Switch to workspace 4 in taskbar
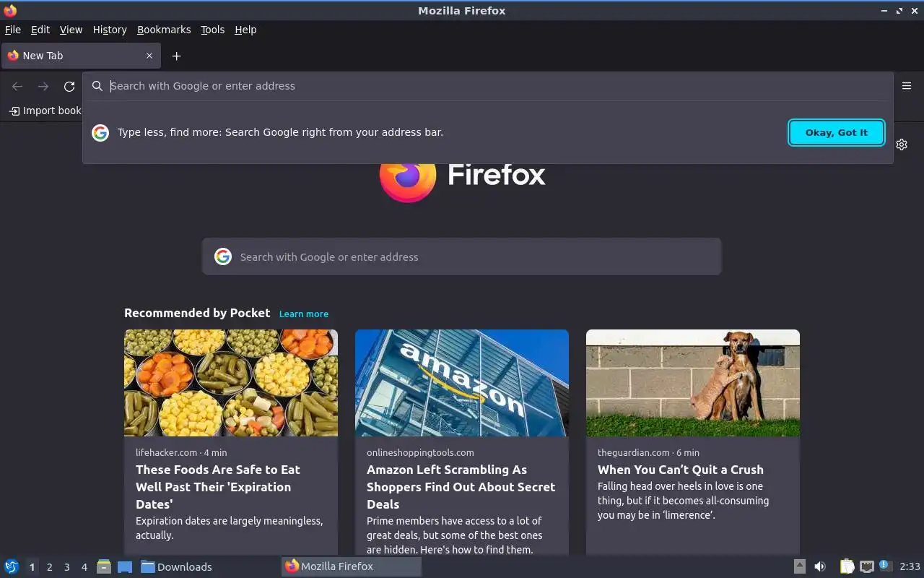The height and width of the screenshot is (578, 924). pos(84,567)
